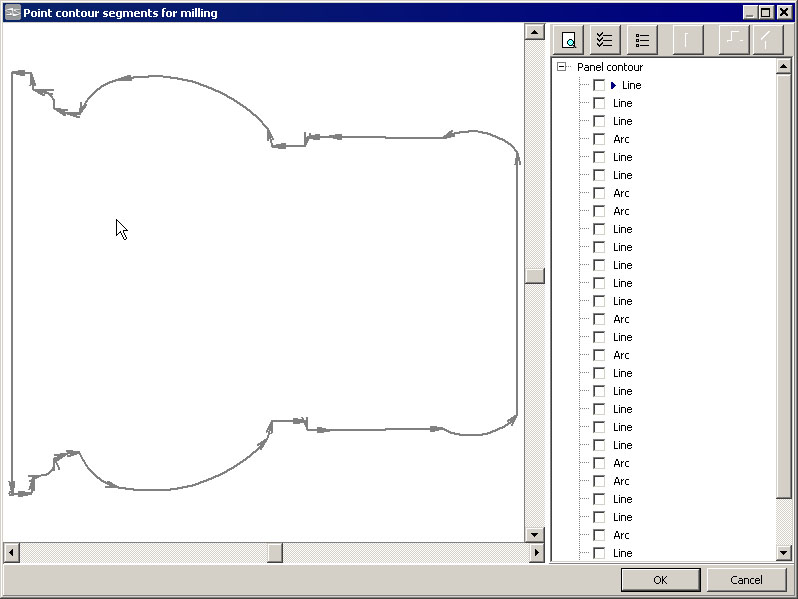Select the Line row marked with the blue arrow
Screen dimensions: 798x599
coord(632,85)
